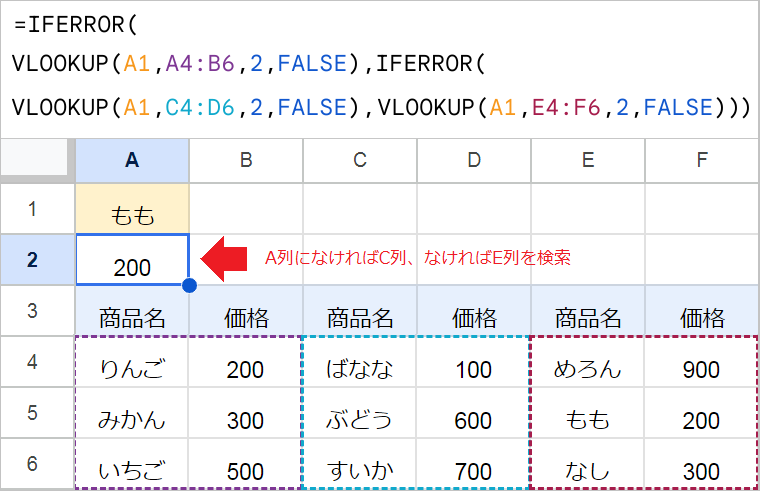Image resolution: width=760 pixels, height=493 pixels.
Task: Click the ぶどう cell
Action: (x=360, y=413)
